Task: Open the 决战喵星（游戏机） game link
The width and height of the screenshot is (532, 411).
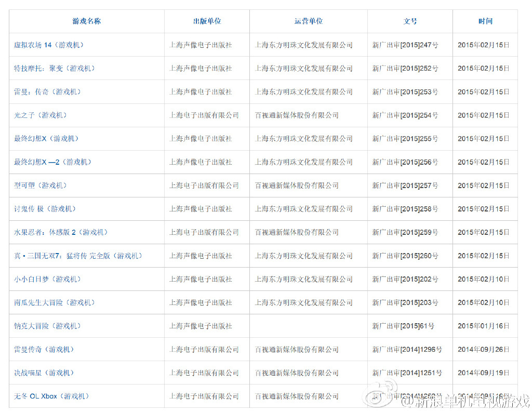Action: coord(44,373)
